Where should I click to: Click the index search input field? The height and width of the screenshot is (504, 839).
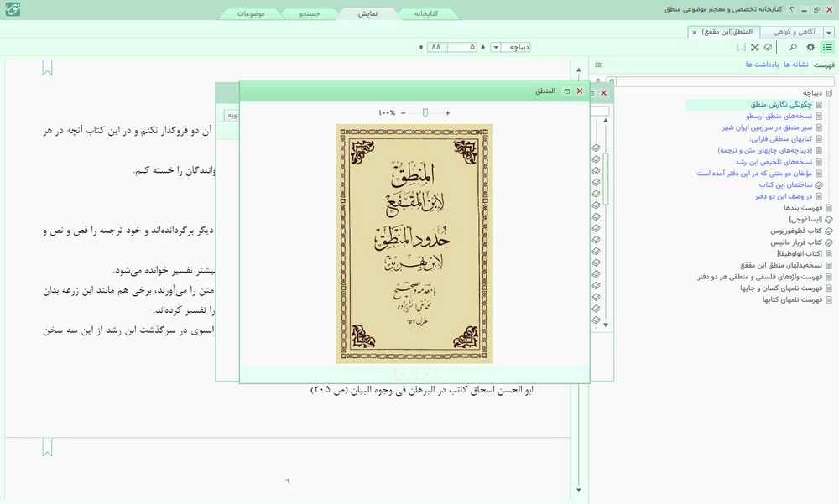725,81
